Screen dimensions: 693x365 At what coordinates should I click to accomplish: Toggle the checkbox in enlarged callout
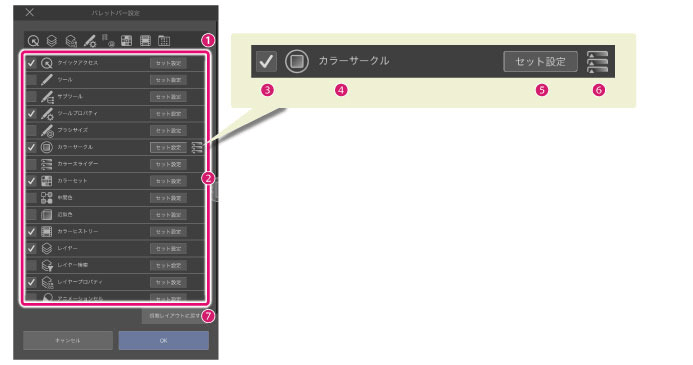coord(267,61)
